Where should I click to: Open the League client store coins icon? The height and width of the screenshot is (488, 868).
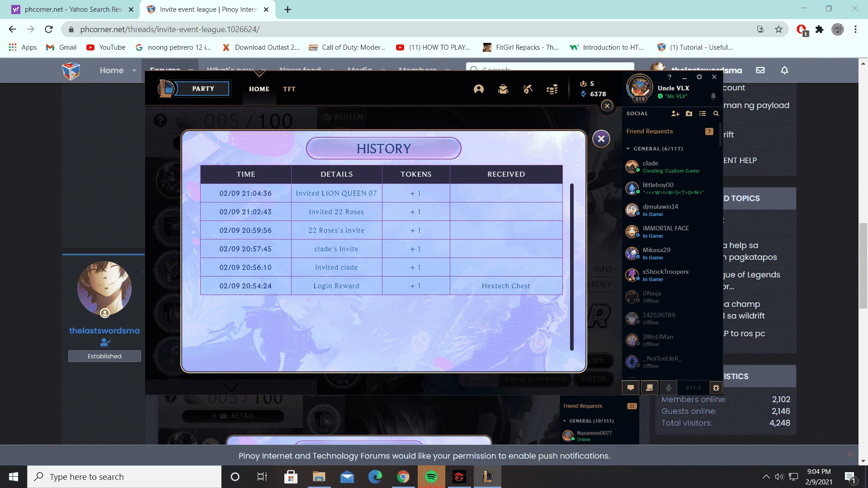[x=552, y=89]
